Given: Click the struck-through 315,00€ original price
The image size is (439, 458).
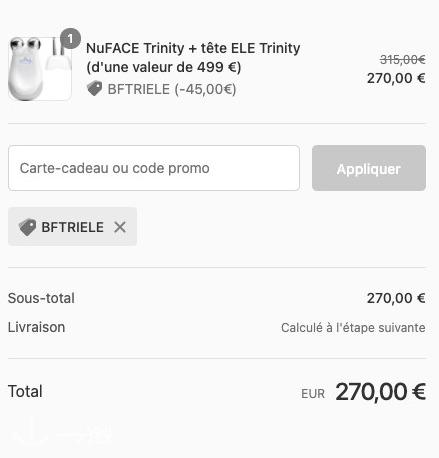Looking at the screenshot, I should tap(402, 60).
